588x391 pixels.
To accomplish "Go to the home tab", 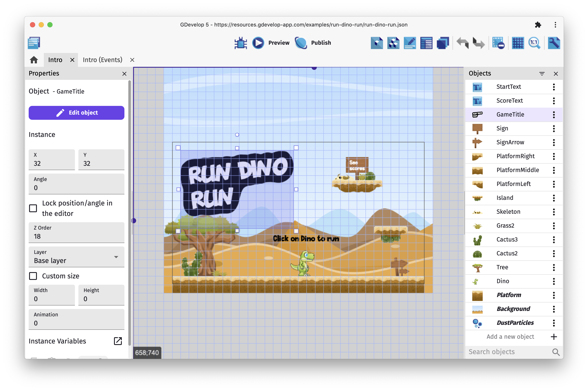I will [34, 60].
